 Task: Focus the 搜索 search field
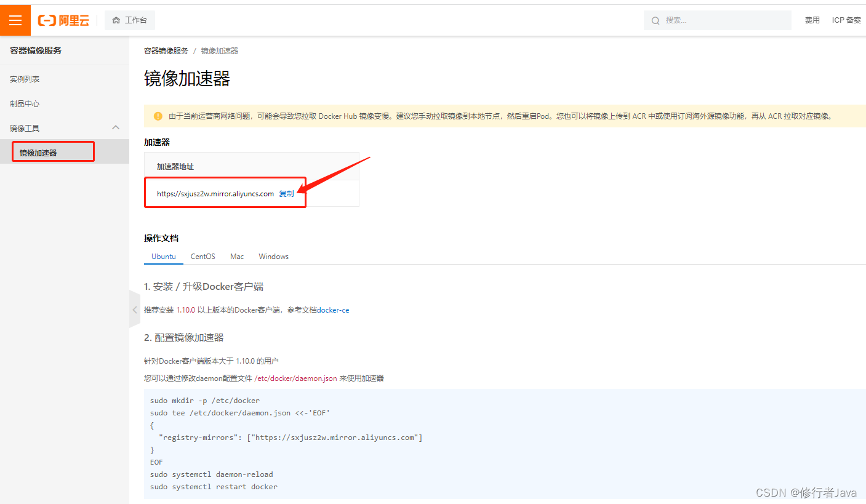point(718,20)
